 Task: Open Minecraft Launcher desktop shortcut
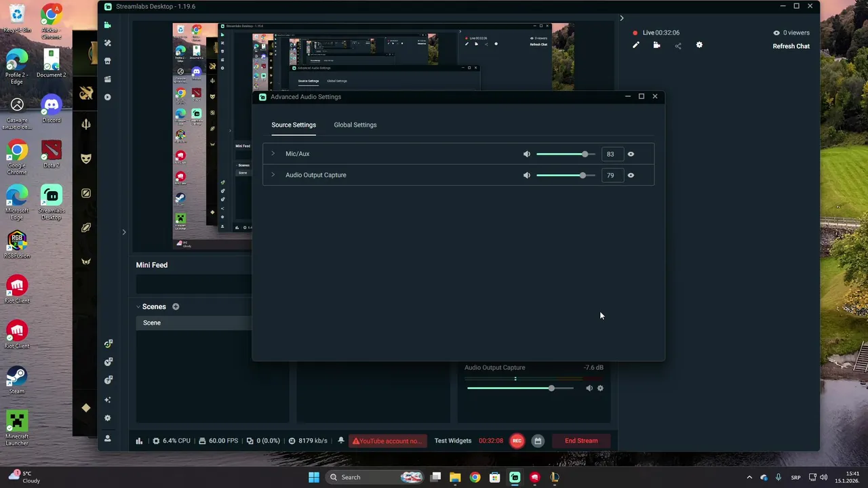point(17,428)
